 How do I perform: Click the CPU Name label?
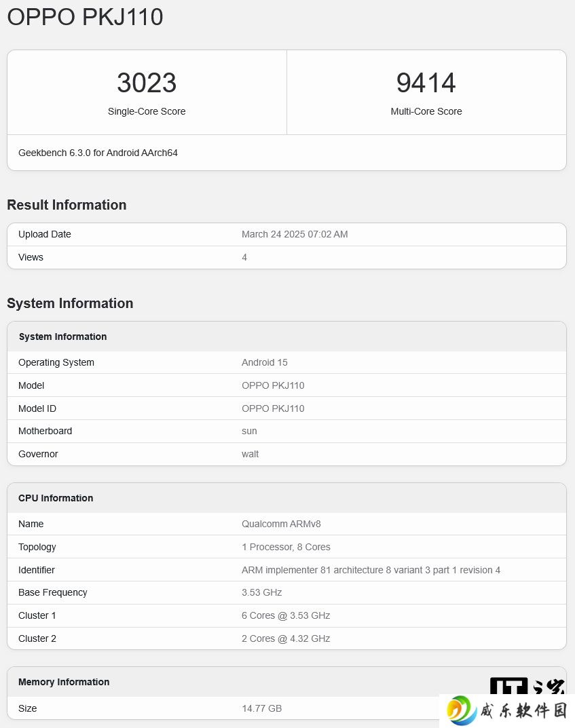click(31, 524)
